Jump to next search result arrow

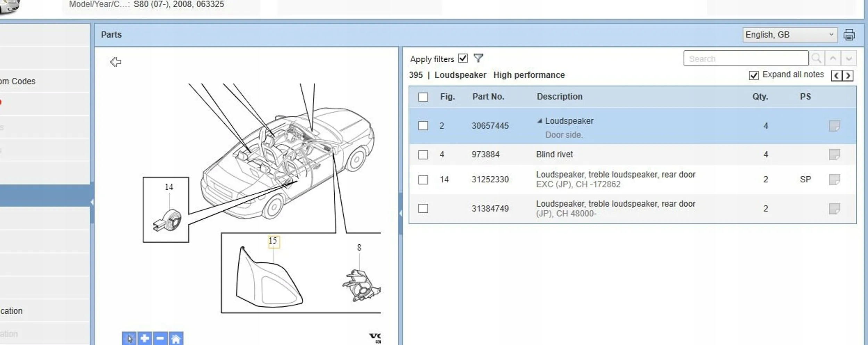click(x=849, y=58)
